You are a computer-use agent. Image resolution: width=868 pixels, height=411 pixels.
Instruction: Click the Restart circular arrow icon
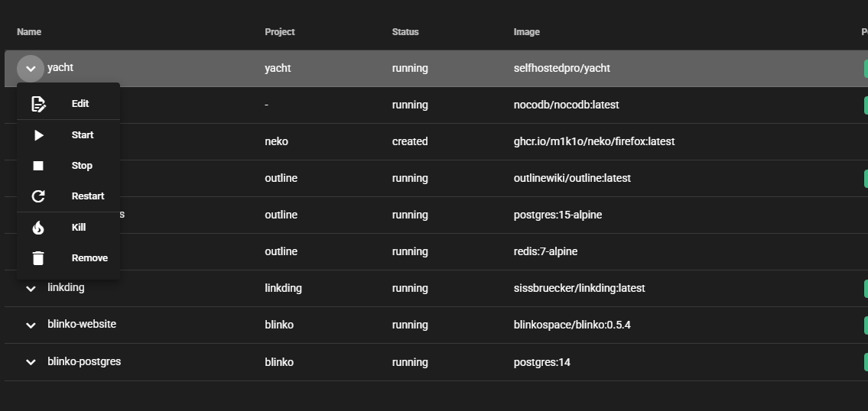point(38,196)
